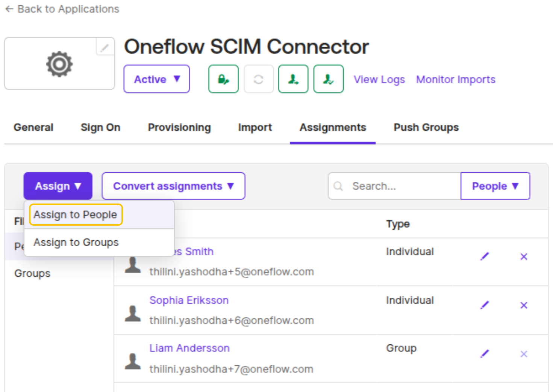Viewport: 553px width, 392px height.
Task: Open the Smith user link
Action: click(x=194, y=252)
